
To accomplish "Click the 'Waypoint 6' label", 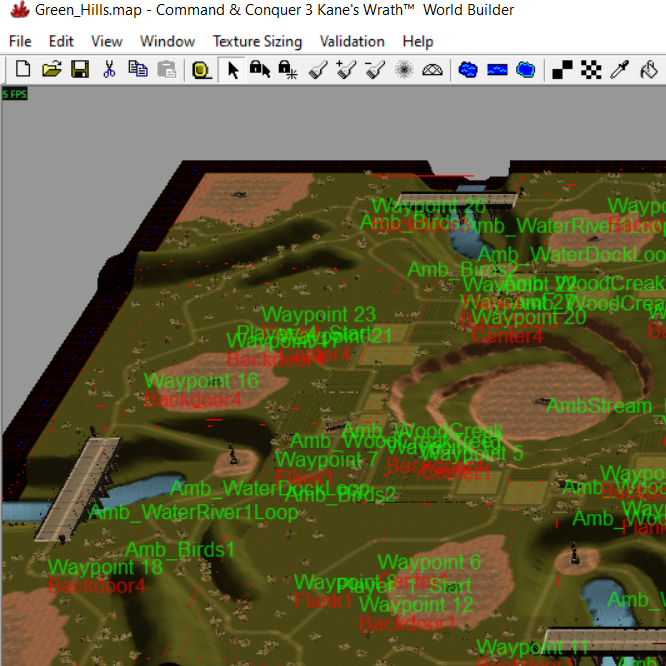I will pyautogui.click(x=429, y=562).
